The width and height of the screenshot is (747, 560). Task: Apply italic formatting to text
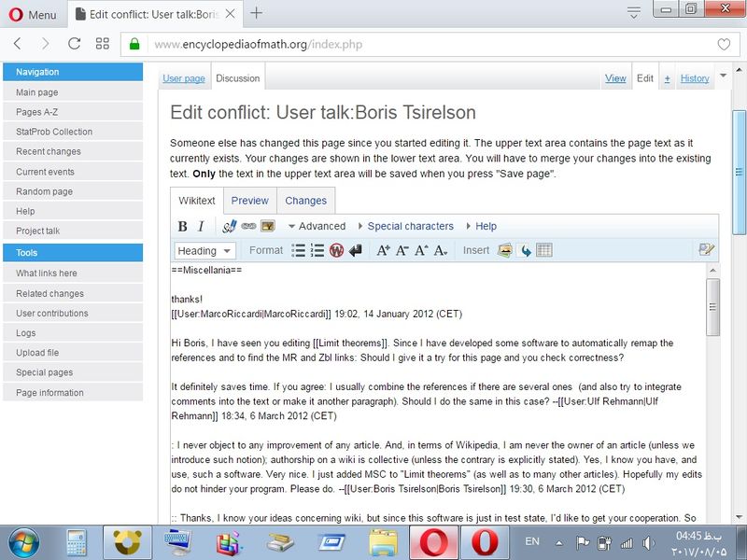click(201, 226)
